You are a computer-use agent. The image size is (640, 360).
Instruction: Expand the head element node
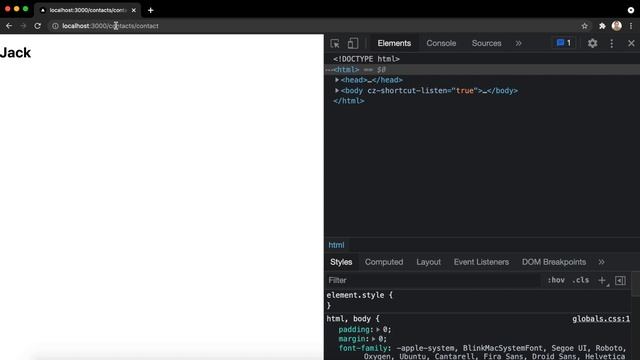coord(337,80)
